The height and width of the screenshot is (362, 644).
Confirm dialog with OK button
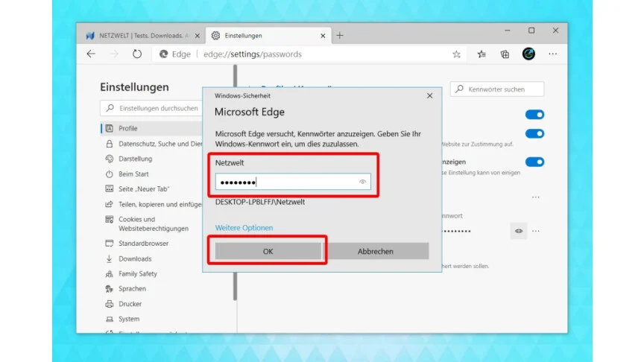pyautogui.click(x=268, y=251)
